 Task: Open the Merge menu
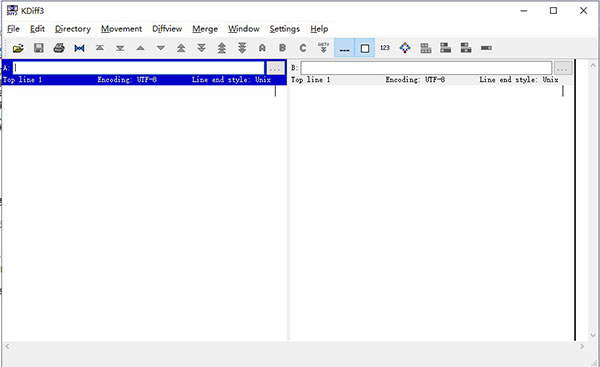205,29
